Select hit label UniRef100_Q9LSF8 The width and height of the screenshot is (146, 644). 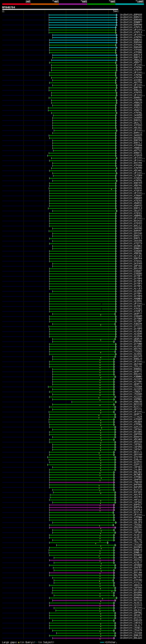(131, 522)
